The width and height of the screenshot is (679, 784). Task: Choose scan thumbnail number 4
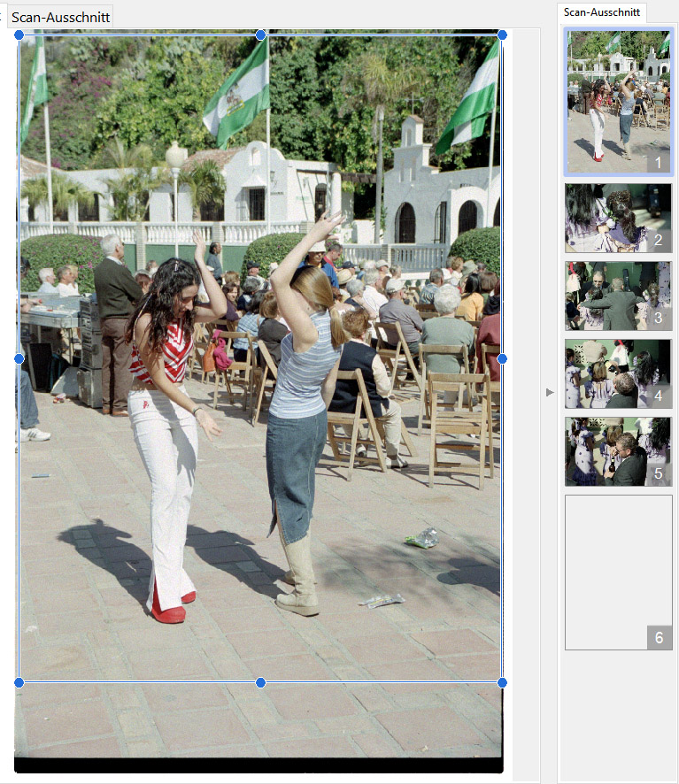[x=619, y=373]
